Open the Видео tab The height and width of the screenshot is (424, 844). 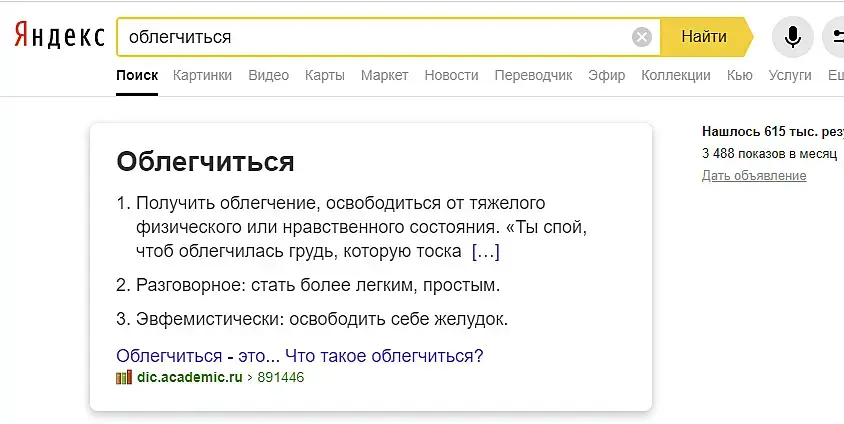[x=268, y=75]
